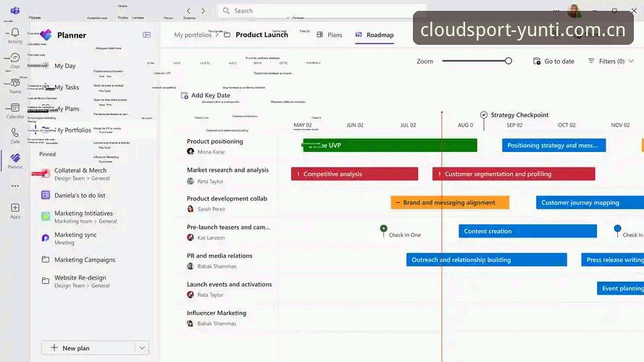
Task: Click the Add Key Date calendar icon
Action: coord(185,96)
